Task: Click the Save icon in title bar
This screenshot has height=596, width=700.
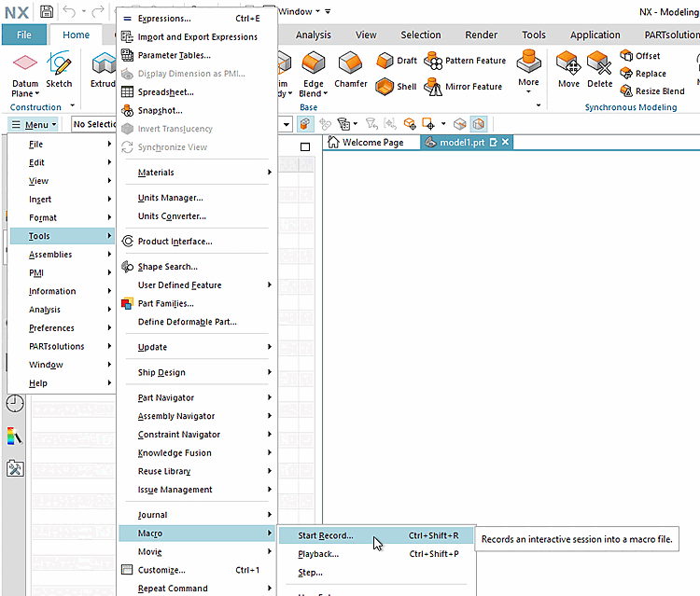Action: [x=47, y=11]
